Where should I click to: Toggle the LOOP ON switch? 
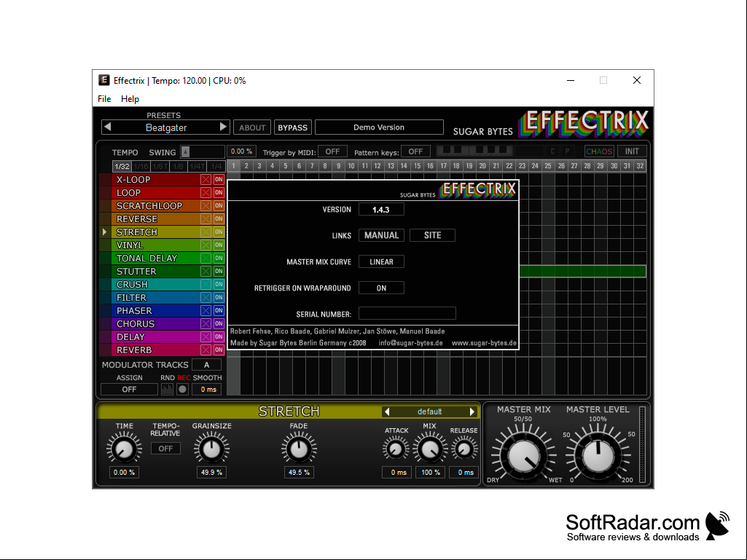coord(219,193)
